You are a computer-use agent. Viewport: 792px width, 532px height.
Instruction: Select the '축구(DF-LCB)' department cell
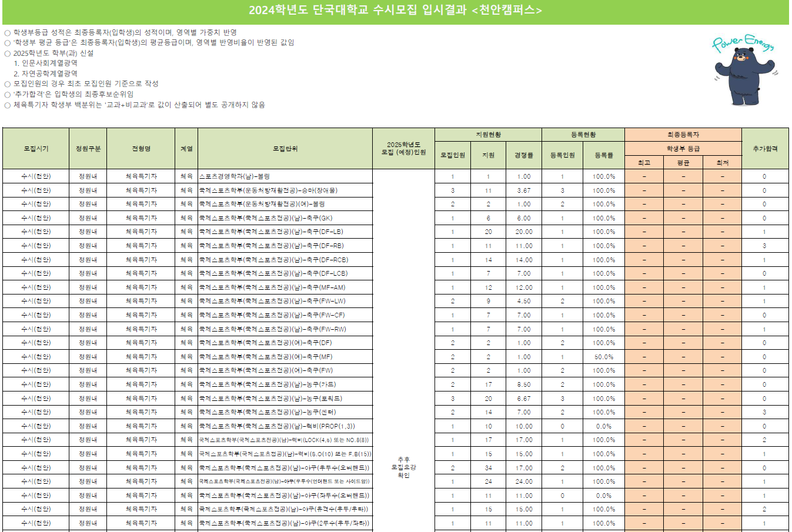285,273
